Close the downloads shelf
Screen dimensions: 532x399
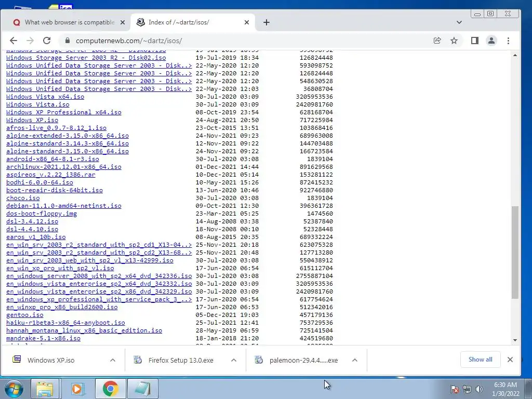pyautogui.click(x=510, y=360)
